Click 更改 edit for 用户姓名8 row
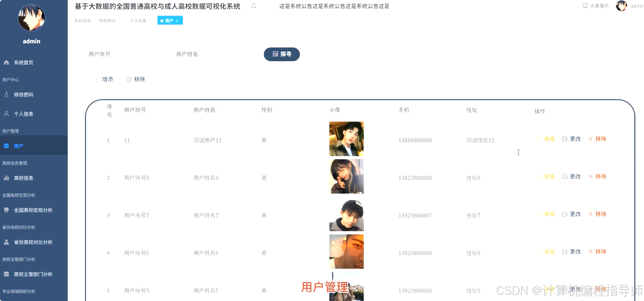644x301 pixels. (572, 176)
